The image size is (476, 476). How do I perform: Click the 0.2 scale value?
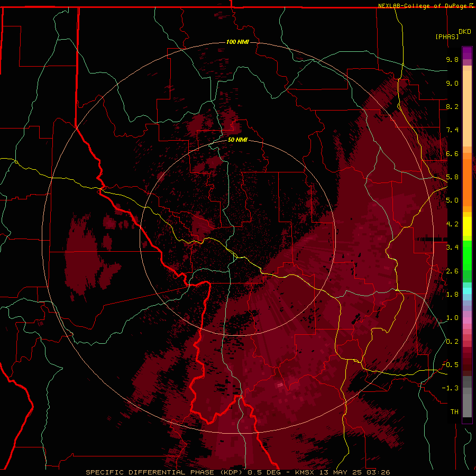coord(452,342)
